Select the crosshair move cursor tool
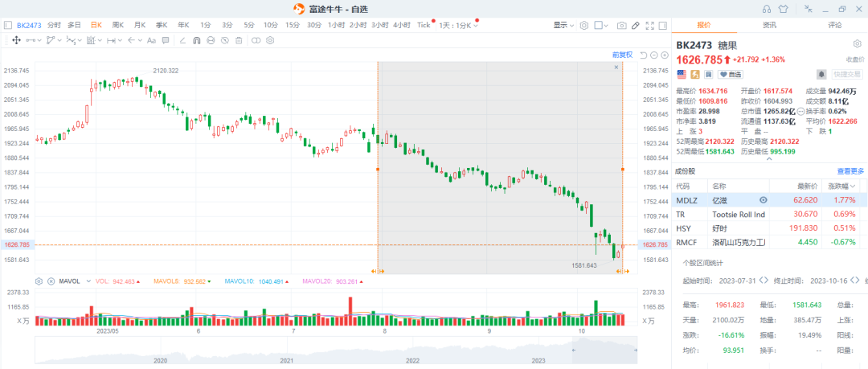The height and width of the screenshot is (369, 868). click(x=17, y=40)
